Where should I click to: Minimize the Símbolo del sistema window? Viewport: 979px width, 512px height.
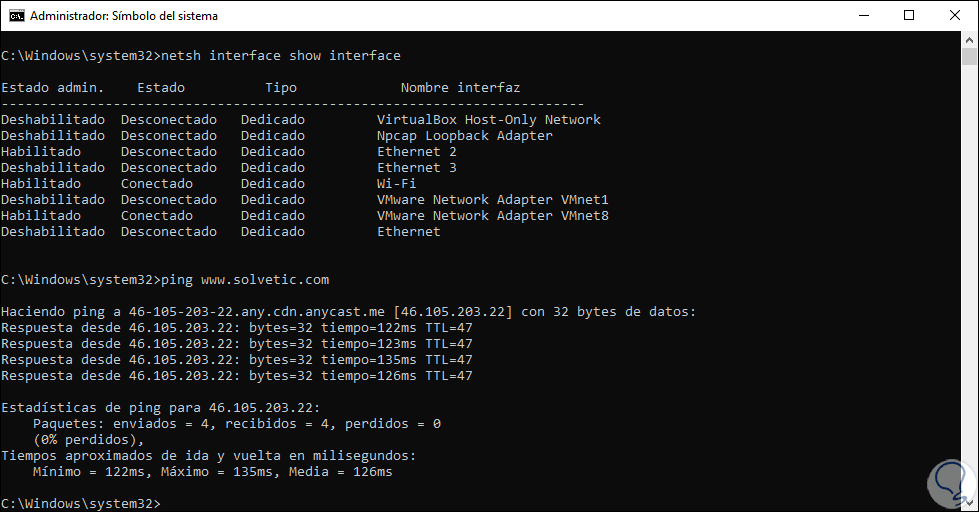click(x=862, y=16)
